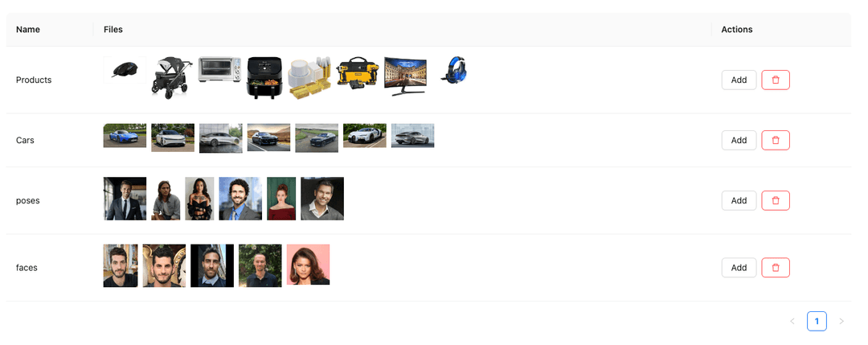Go to next page with right chevron

pyautogui.click(x=841, y=321)
